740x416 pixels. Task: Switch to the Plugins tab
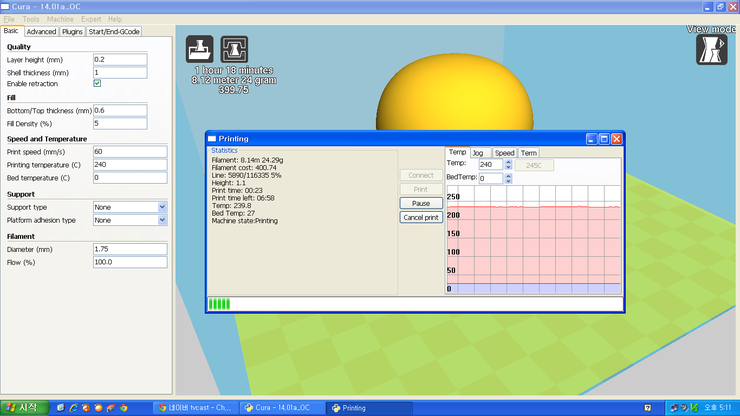(72, 32)
